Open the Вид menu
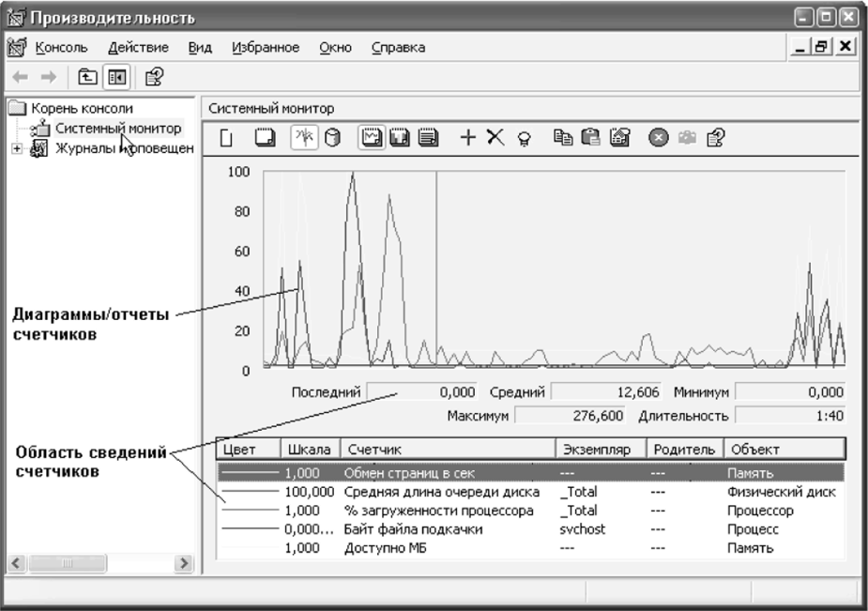 click(200, 48)
